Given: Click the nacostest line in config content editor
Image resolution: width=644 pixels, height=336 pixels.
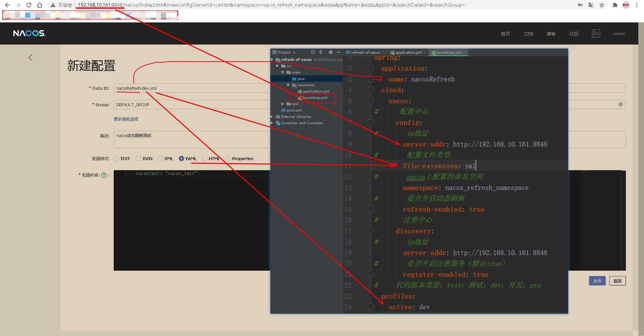Looking at the screenshot, I should pos(166,173).
